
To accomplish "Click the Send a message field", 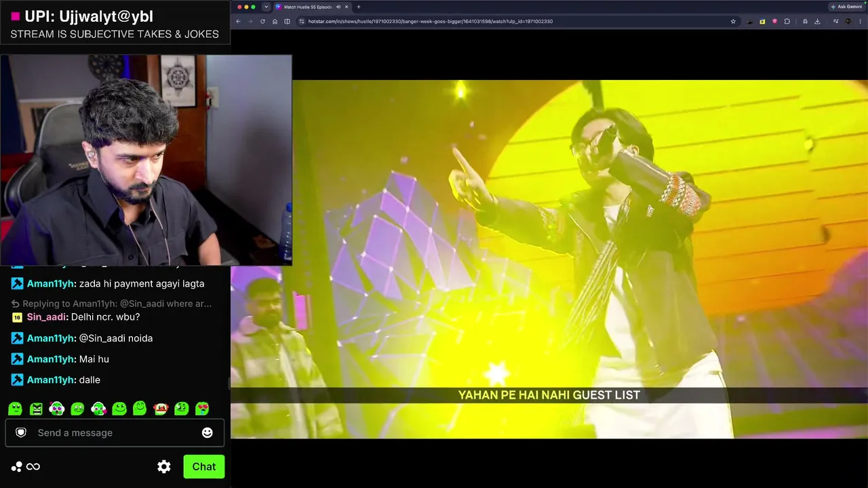I will click(115, 432).
